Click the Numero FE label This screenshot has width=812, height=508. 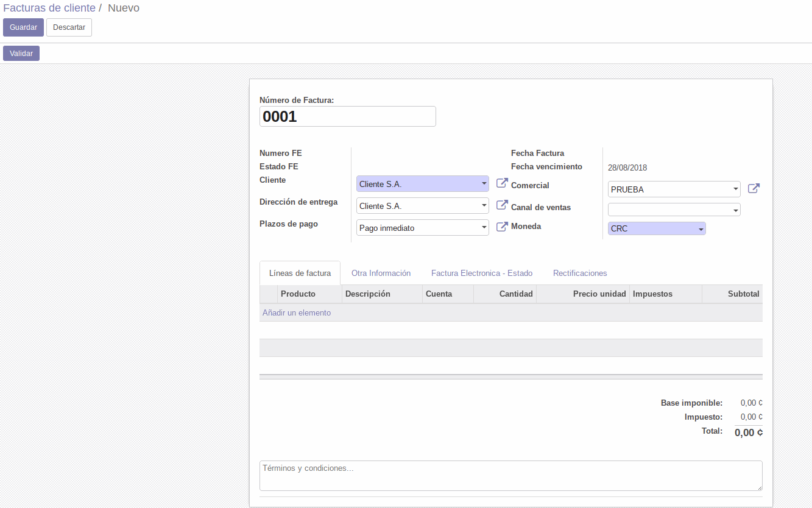280,153
